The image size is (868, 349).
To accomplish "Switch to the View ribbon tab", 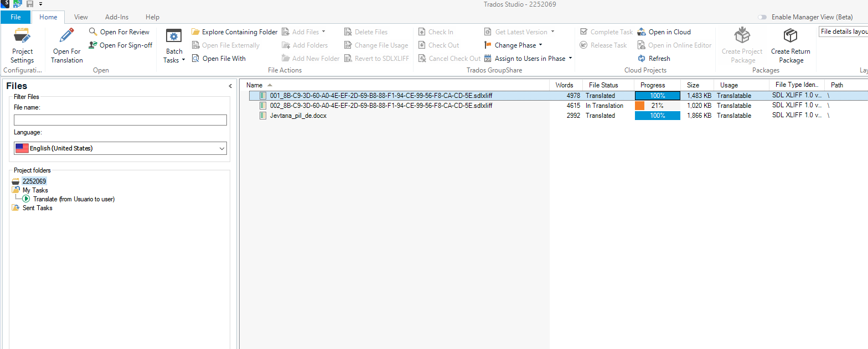I will click(x=81, y=17).
